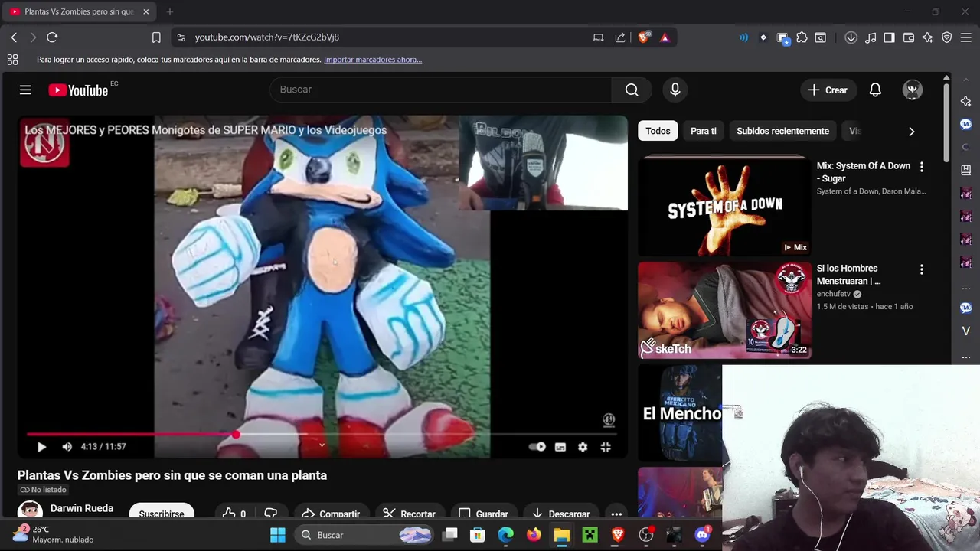Open Brave Shields lion icon in address bar
The width and height of the screenshot is (980, 551).
[644, 37]
